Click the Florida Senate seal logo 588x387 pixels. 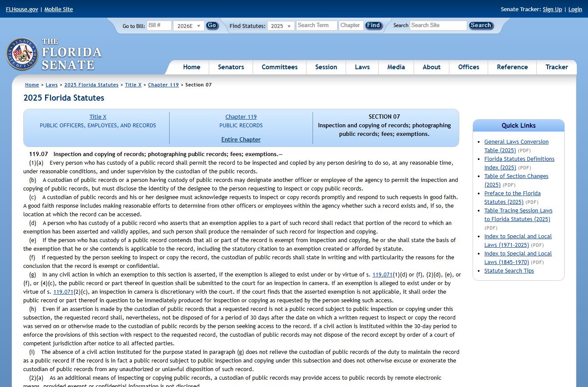pos(22,54)
